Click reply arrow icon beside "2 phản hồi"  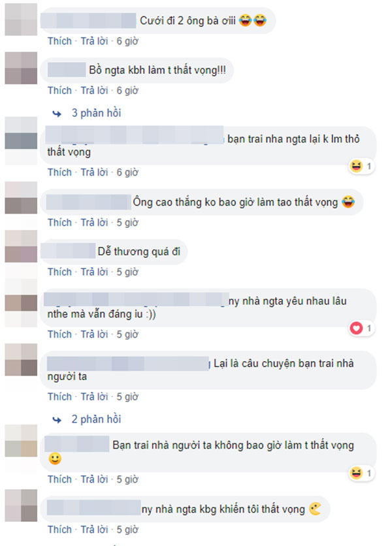[x=57, y=420]
